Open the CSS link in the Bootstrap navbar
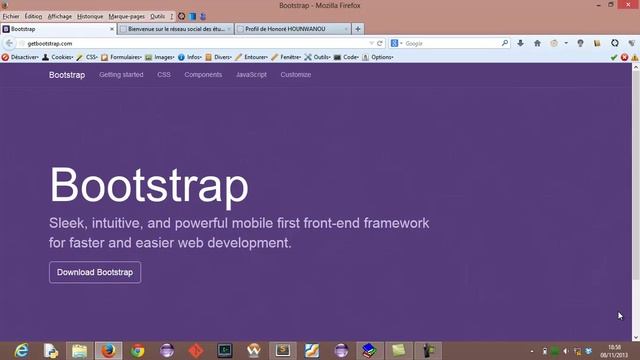Screen dimensions: 640x360 click(x=164, y=75)
